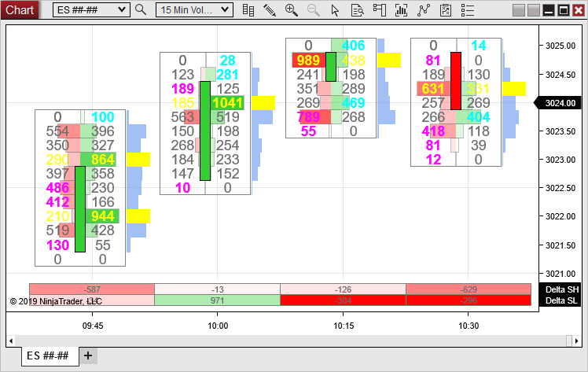
Task: Click the Zoom In magnifier icon
Action: tap(291, 9)
